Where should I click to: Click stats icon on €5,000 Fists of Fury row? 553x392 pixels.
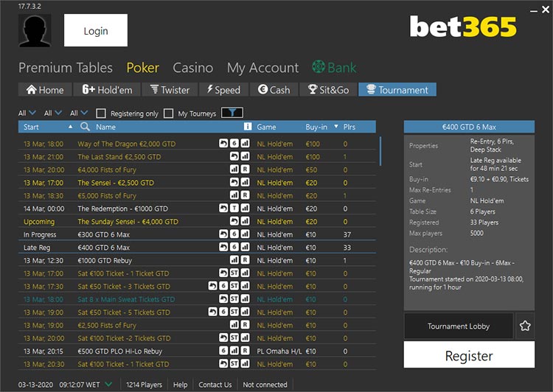pos(234,195)
